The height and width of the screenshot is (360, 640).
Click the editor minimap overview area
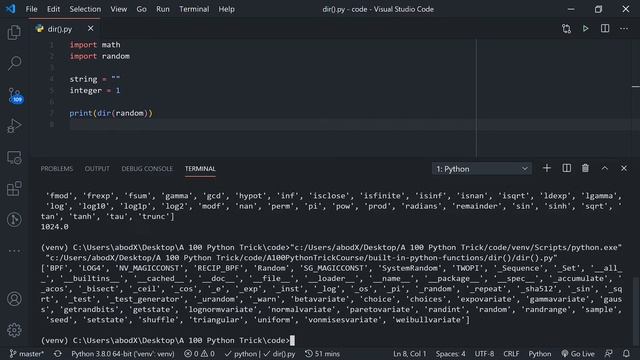tap(635, 98)
